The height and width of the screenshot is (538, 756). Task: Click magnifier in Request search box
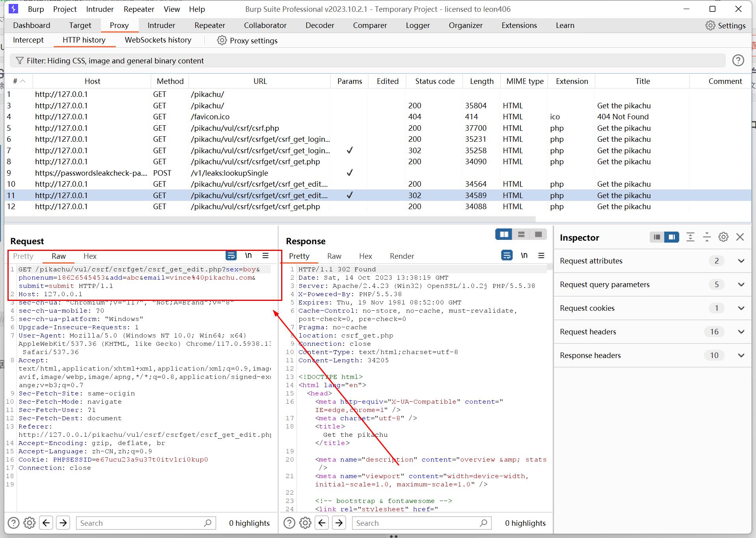tap(208, 523)
